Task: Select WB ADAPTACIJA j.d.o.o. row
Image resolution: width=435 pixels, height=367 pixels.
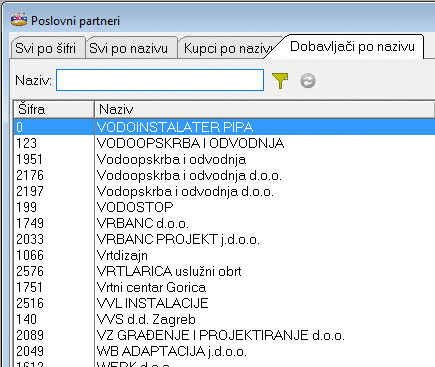Action: [224, 351]
